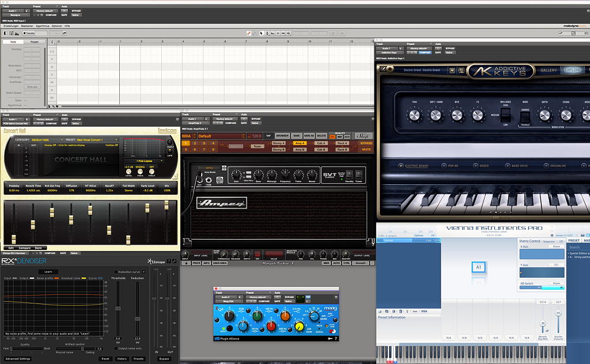Toggle the AmpliTube Power switch

358,174
